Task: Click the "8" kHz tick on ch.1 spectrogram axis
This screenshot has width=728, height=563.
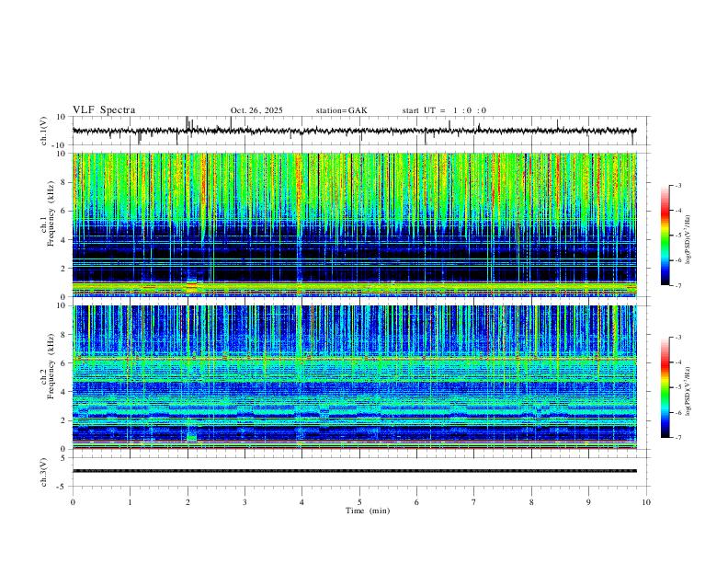Action: (x=64, y=182)
